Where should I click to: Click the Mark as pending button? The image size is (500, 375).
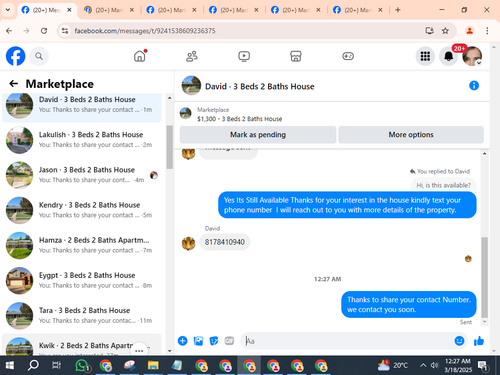coord(258,135)
